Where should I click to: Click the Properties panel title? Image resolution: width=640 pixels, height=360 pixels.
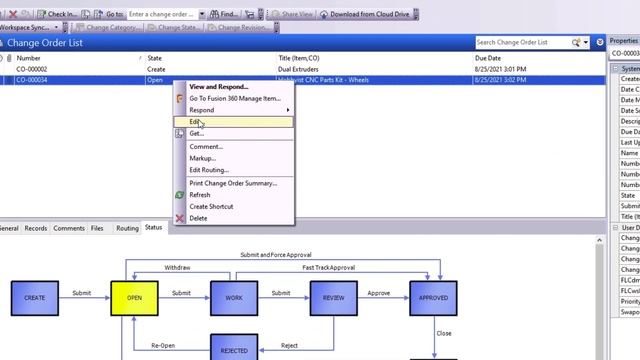tap(623, 41)
